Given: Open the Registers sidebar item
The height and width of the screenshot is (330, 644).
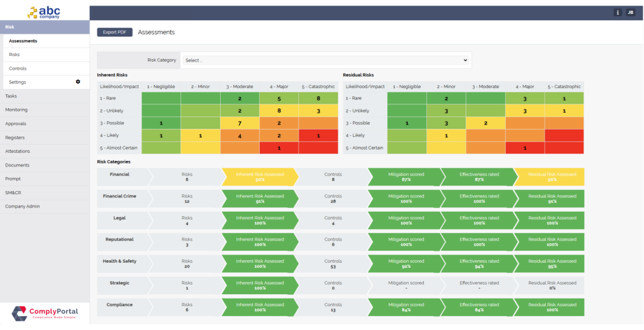Looking at the screenshot, I should [x=16, y=137].
